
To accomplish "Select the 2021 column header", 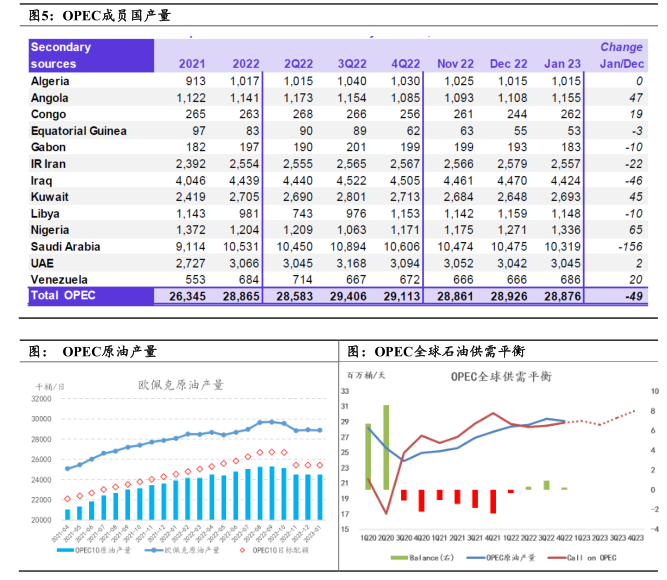I will [x=192, y=64].
